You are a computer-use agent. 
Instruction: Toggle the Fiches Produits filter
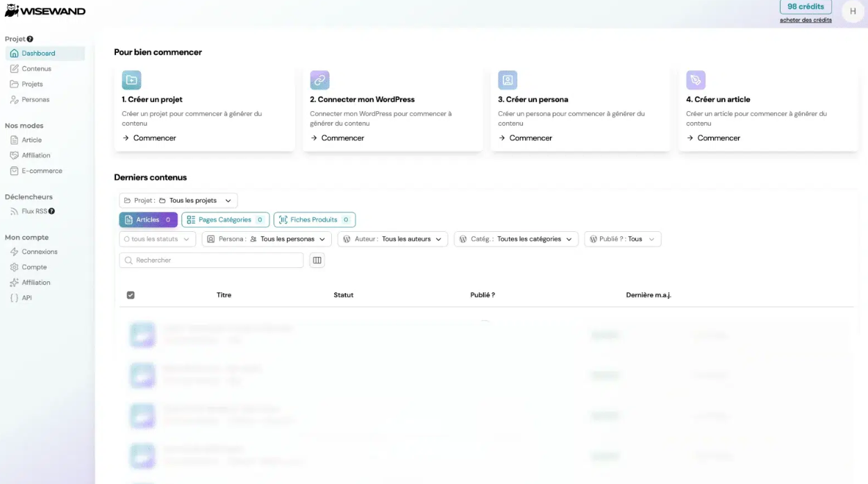[315, 219]
